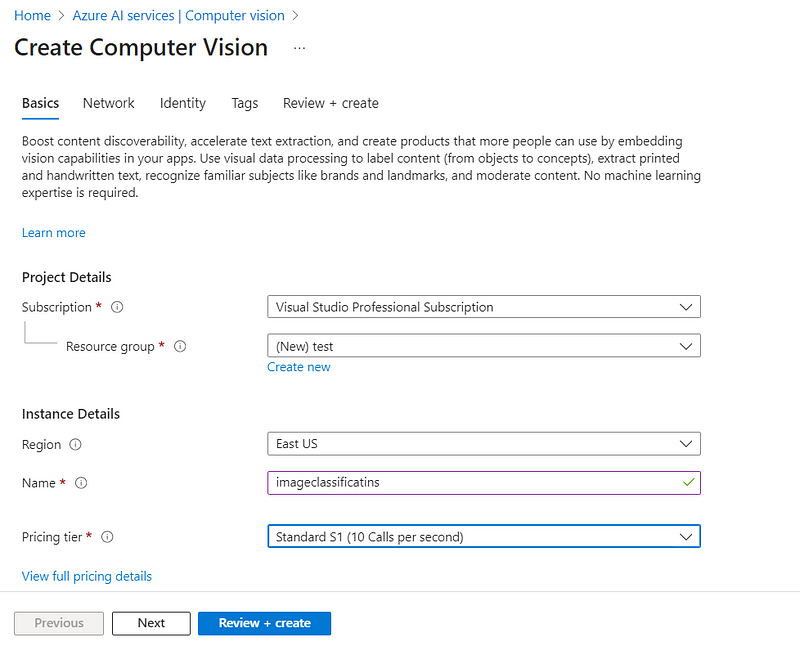800x650 pixels.
Task: Click the Subscription info icon
Action: click(x=117, y=307)
